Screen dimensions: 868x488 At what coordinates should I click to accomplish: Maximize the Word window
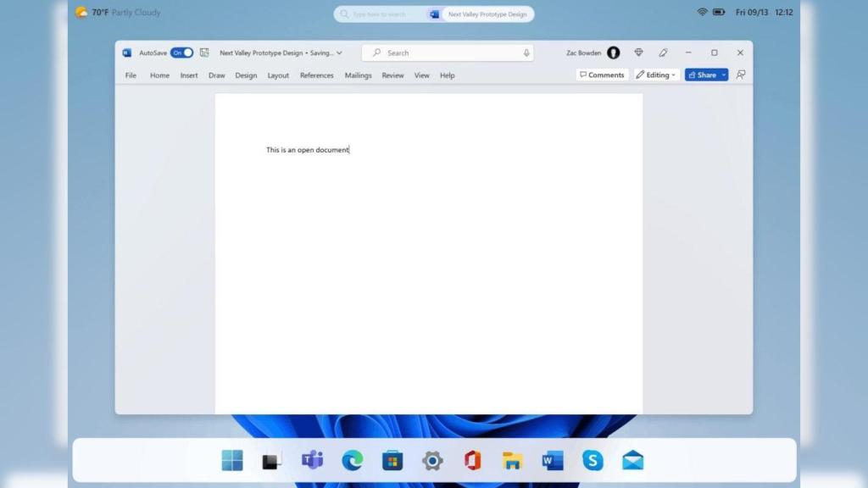coord(714,53)
